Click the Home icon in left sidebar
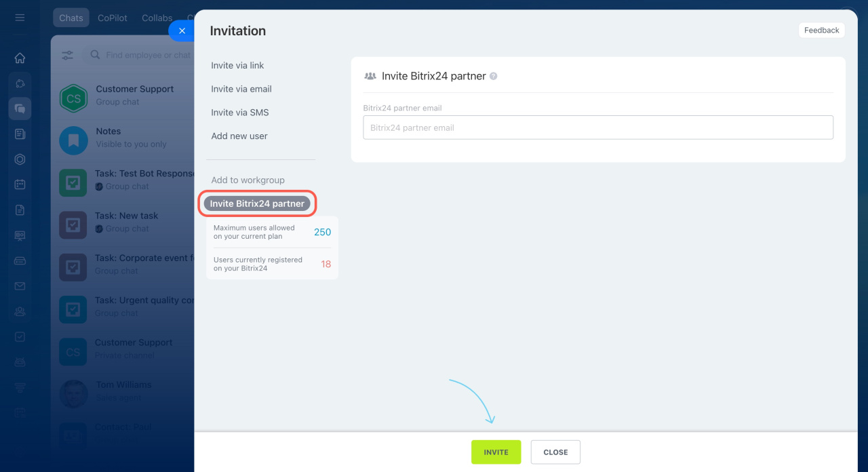Image resolution: width=868 pixels, height=472 pixels. point(20,58)
